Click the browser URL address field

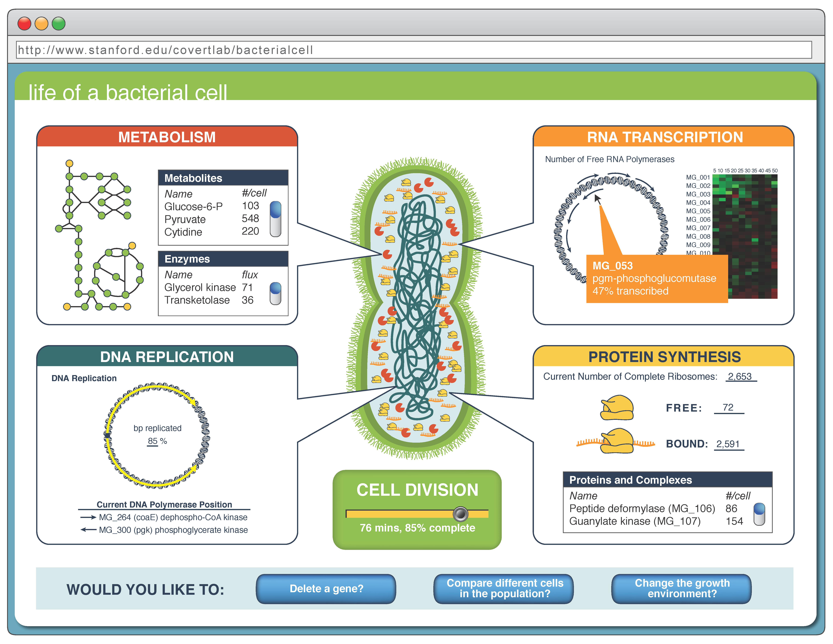[414, 50]
